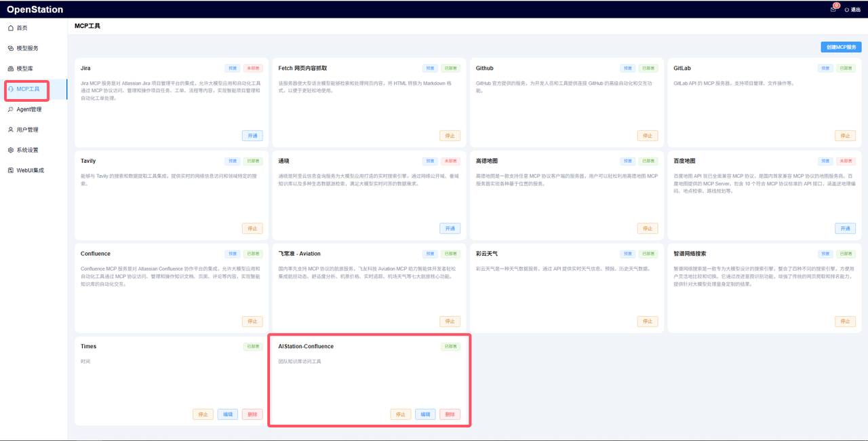Enable the 通晓 service with 开通
The height and width of the screenshot is (441, 868).
pos(450,228)
